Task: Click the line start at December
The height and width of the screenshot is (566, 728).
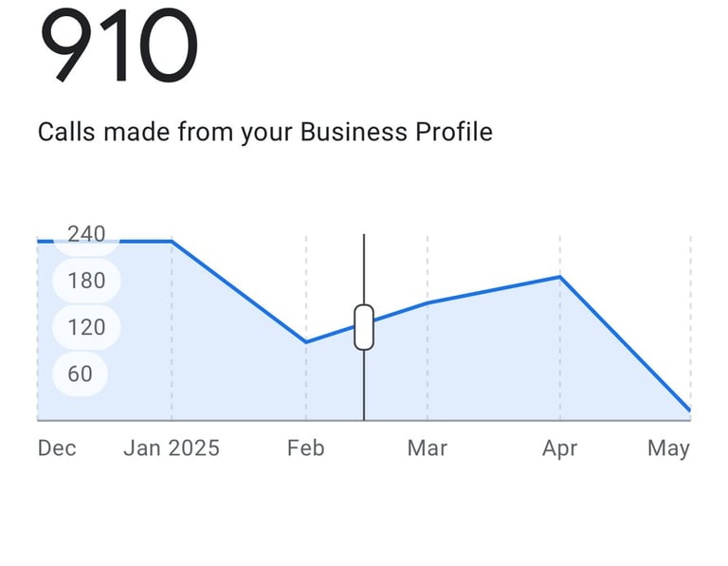Action: tap(39, 242)
